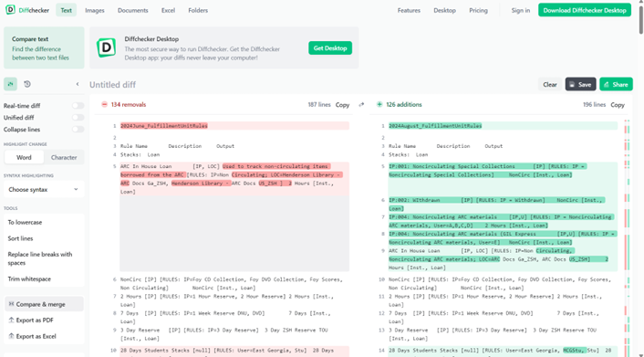Click the Compare & merge icon

[11, 304]
